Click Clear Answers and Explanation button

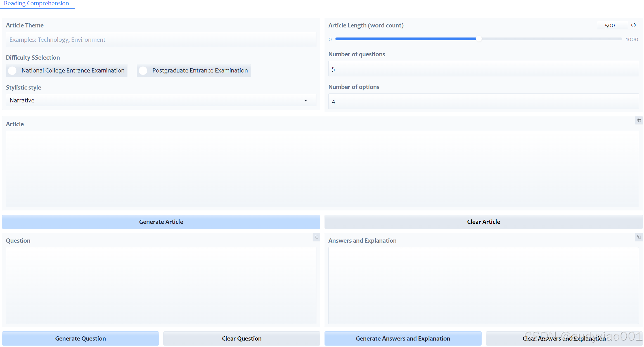pyautogui.click(x=564, y=339)
